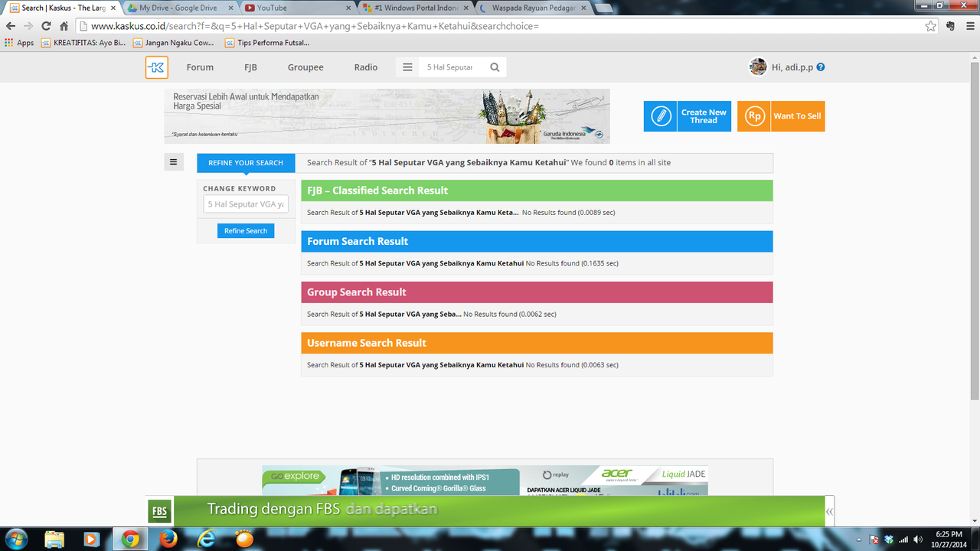Click the header search box with 5 Hal Seputar
Screen dimensions: 980x551
coord(452,67)
